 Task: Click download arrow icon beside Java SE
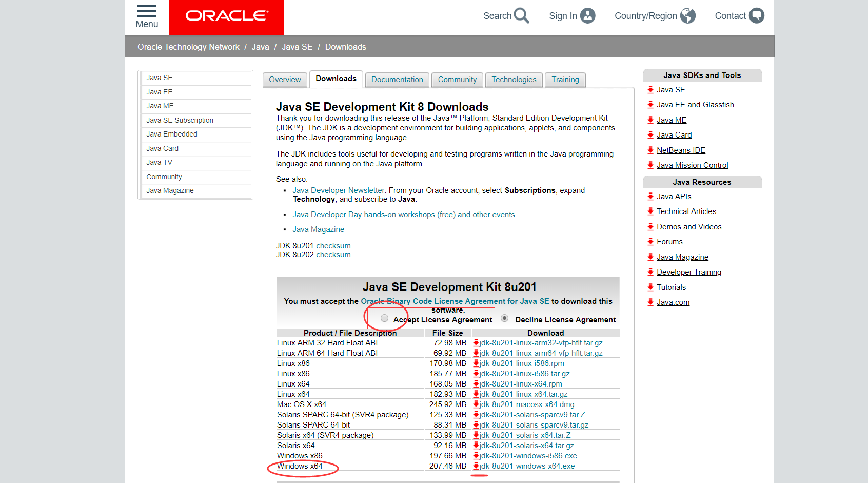(650, 89)
